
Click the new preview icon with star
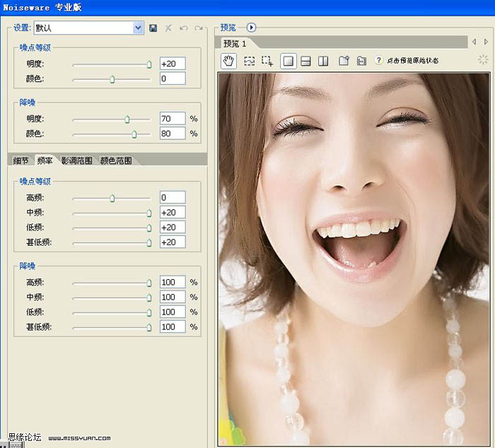pyautogui.click(x=344, y=61)
